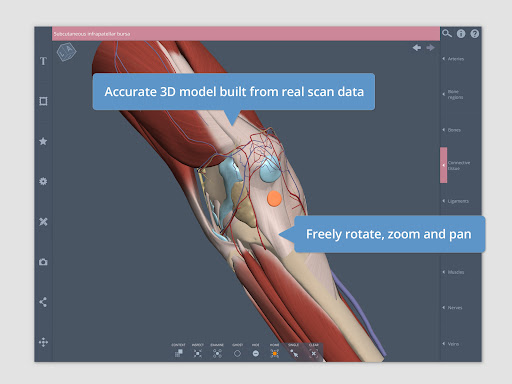
Task: Open the info icon in top bar
Action: click(x=461, y=33)
